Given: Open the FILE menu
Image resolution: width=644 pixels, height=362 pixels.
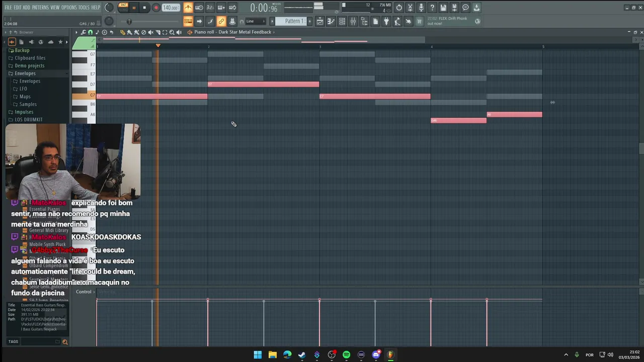Looking at the screenshot, I should pos(8,8).
